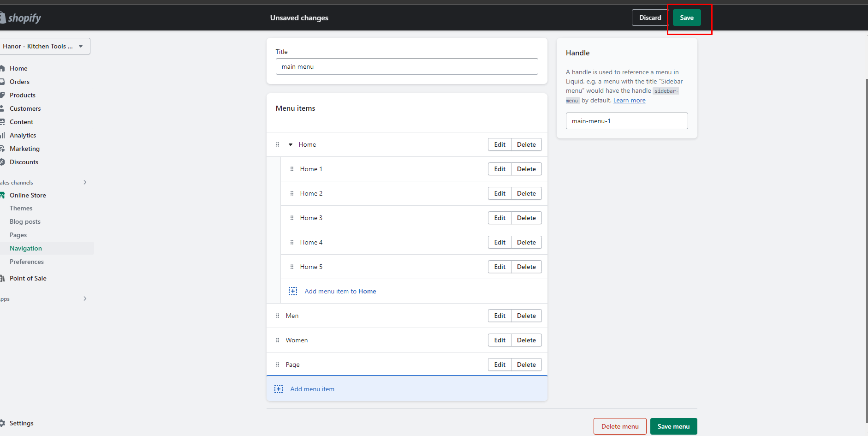Click drag handle icon for Home 3
Screen dimensions: 868x436
pos(292,218)
